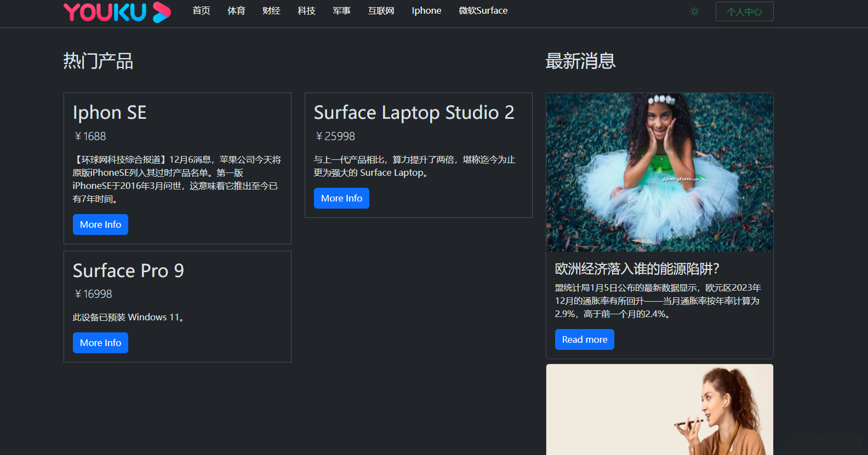This screenshot has width=868, height=455.
Task: Open the 互联网 nav item
Action: pyautogui.click(x=381, y=11)
